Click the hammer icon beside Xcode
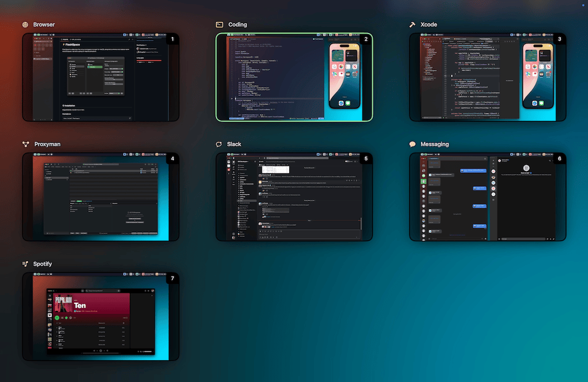This screenshot has width=588, height=382. (x=413, y=25)
